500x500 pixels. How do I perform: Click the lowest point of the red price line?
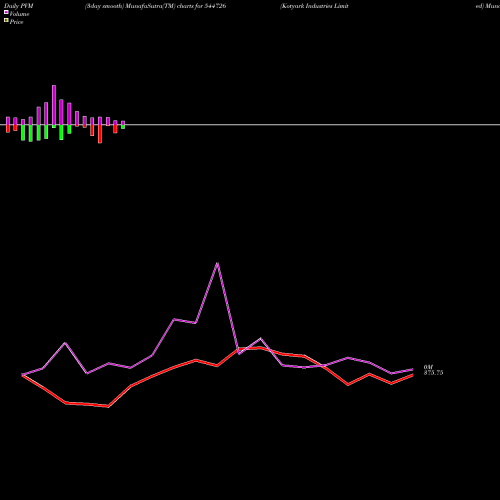108,406
